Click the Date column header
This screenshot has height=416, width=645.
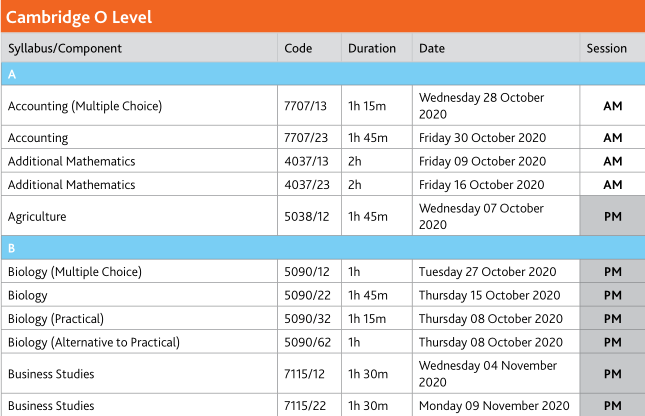coord(432,49)
